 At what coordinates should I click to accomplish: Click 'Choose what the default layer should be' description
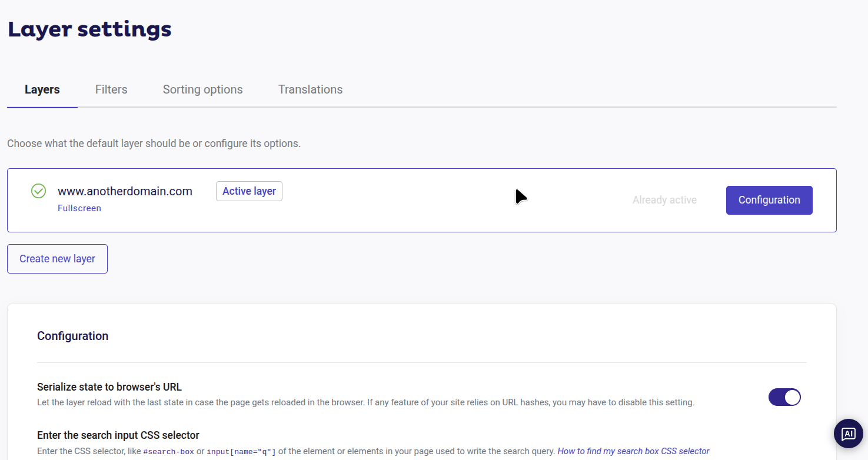[154, 144]
